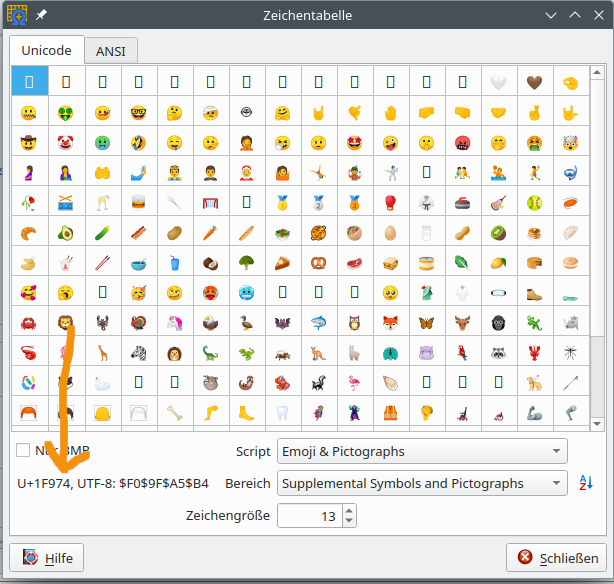Select the giraffe emoji character

point(102,353)
